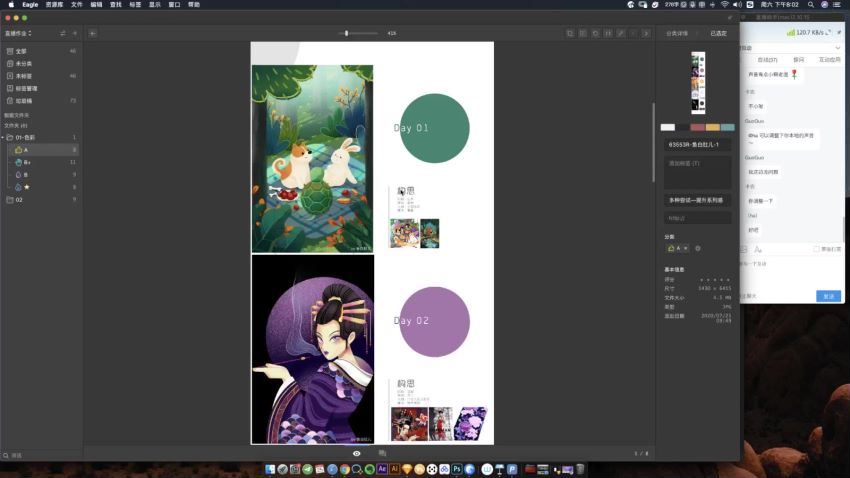Open the 提问 tab in chat window
This screenshot has width=850, height=478.
799,60
